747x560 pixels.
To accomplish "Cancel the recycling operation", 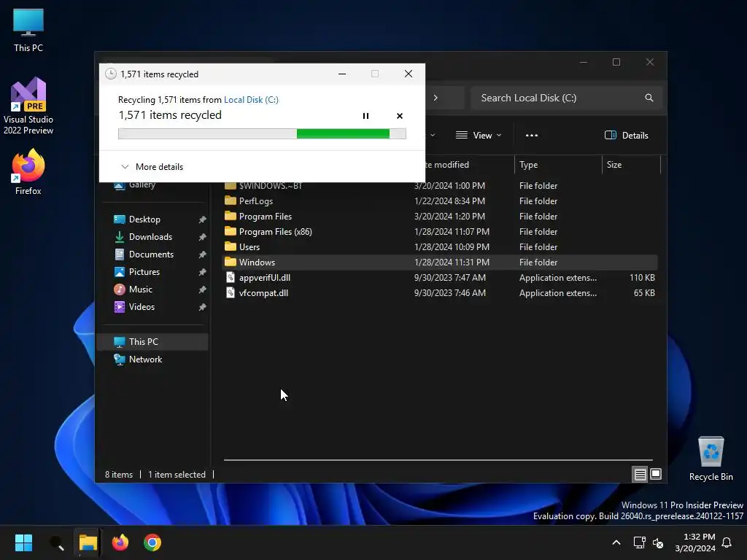I will click(x=399, y=116).
